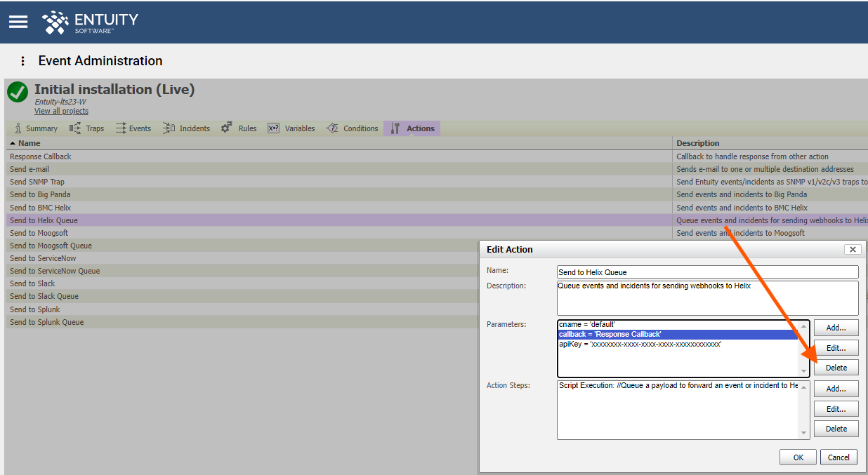Close the Edit Action dialog
The width and height of the screenshot is (868, 475).
click(853, 249)
